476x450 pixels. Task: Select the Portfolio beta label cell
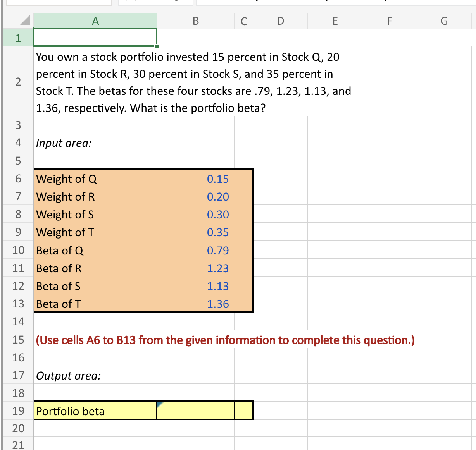coord(95,410)
